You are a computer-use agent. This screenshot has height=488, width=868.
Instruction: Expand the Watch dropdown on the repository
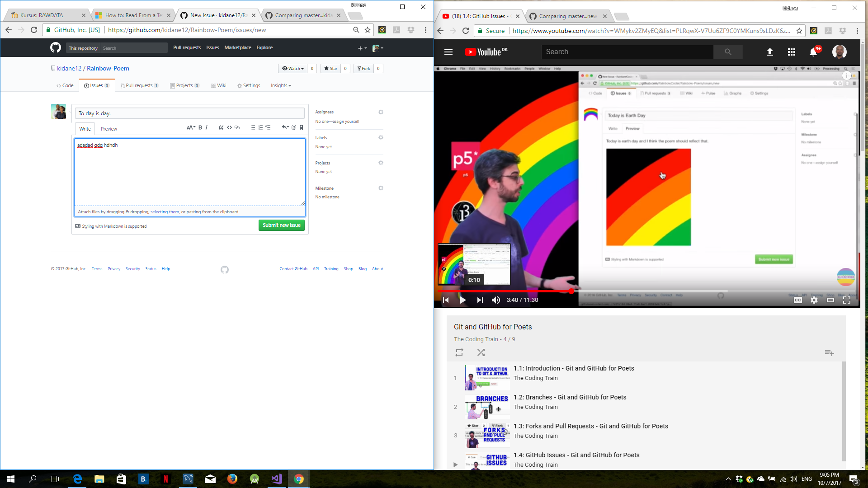pyautogui.click(x=292, y=68)
